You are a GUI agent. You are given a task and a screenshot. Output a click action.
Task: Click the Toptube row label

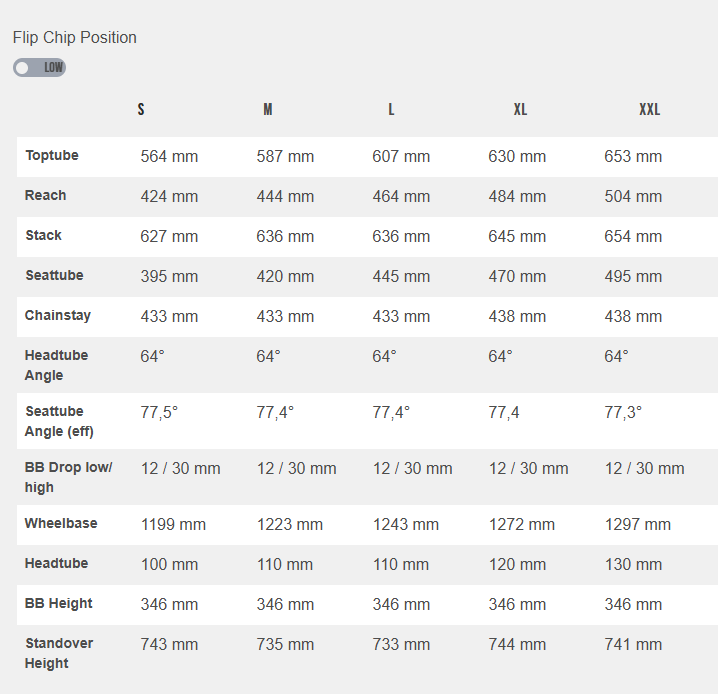(52, 156)
